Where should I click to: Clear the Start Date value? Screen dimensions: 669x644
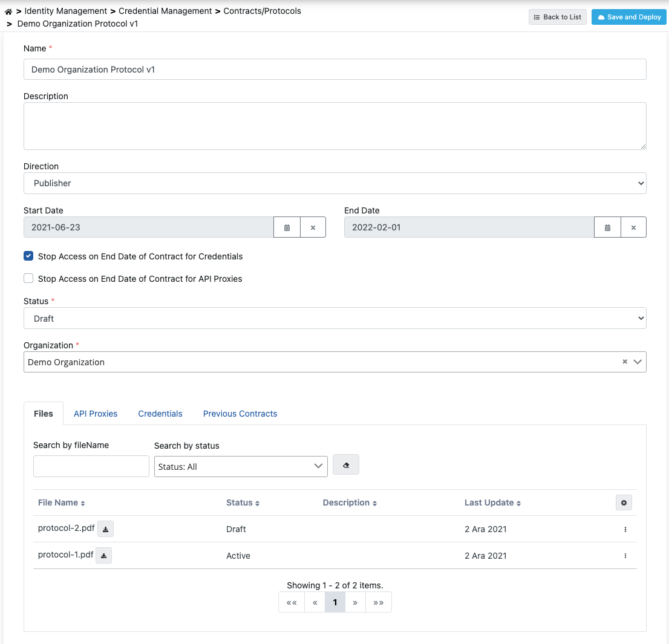[x=313, y=227]
